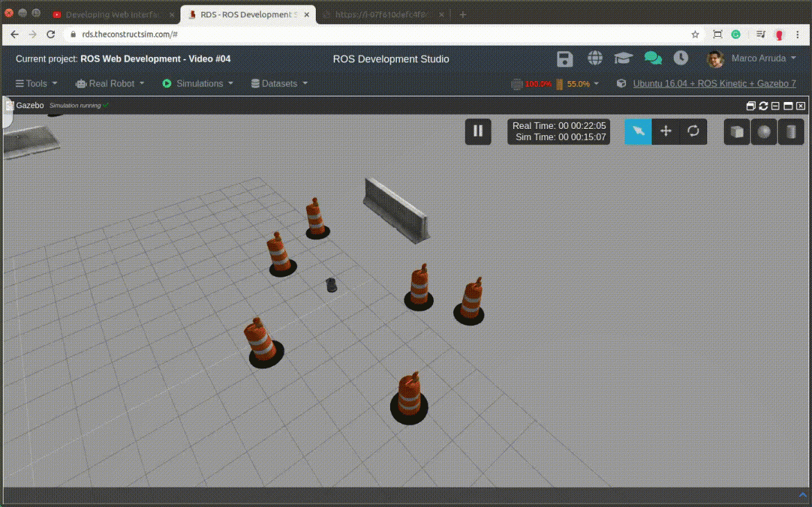
Task: Click the globe icon in header
Action: coord(595,58)
